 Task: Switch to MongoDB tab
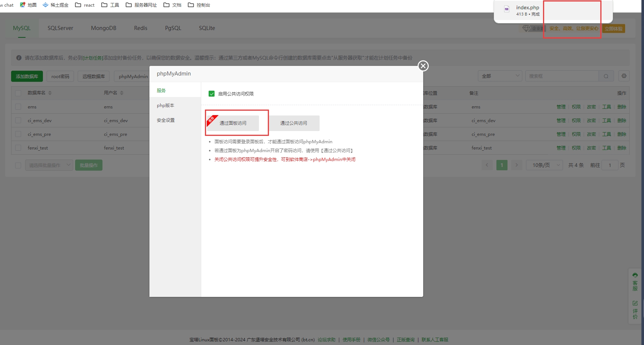(x=104, y=28)
